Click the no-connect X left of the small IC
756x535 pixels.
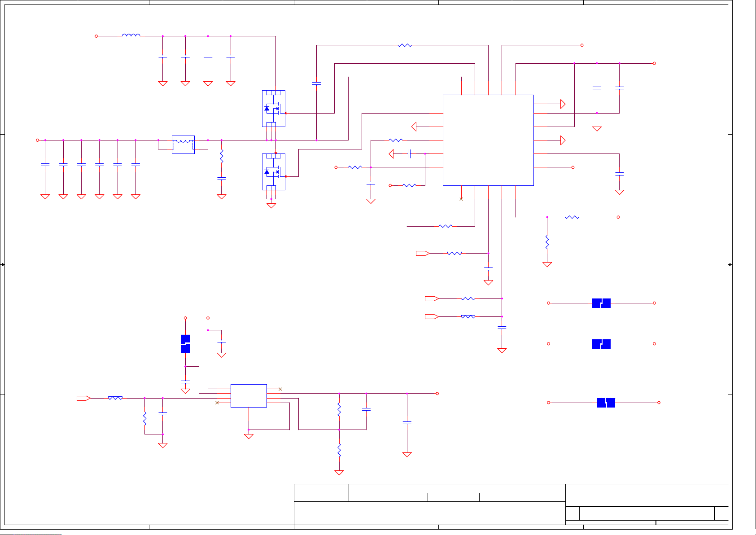coord(217,403)
